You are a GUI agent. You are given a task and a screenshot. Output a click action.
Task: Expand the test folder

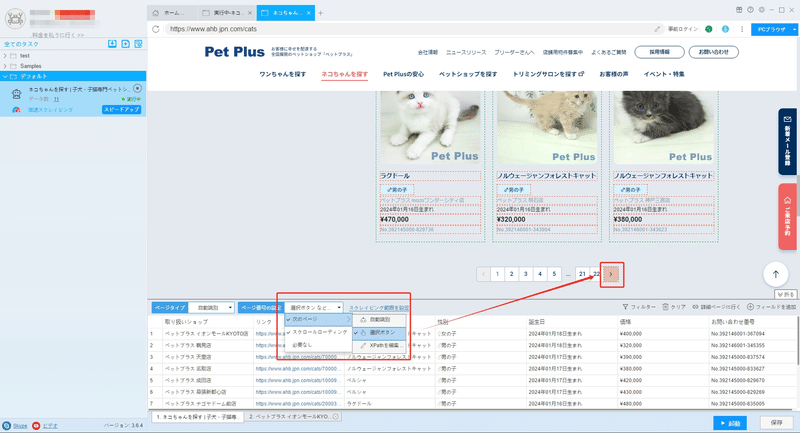click(5, 56)
